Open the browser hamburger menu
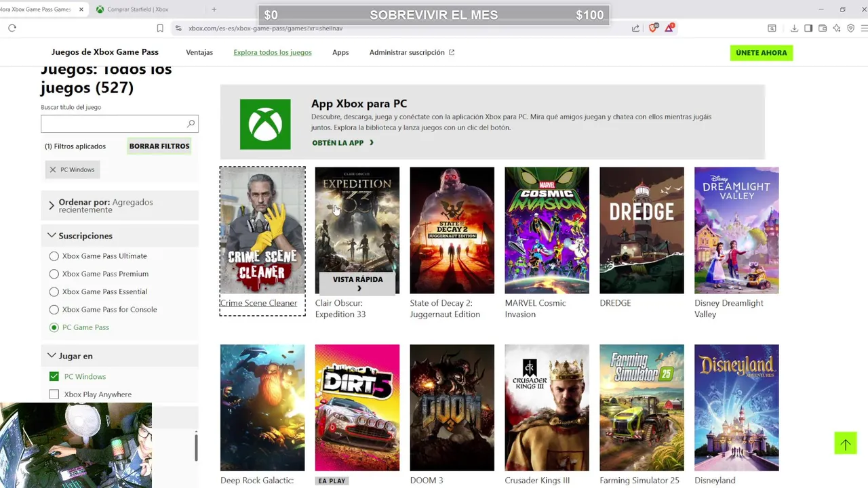The image size is (868, 488). point(864,28)
